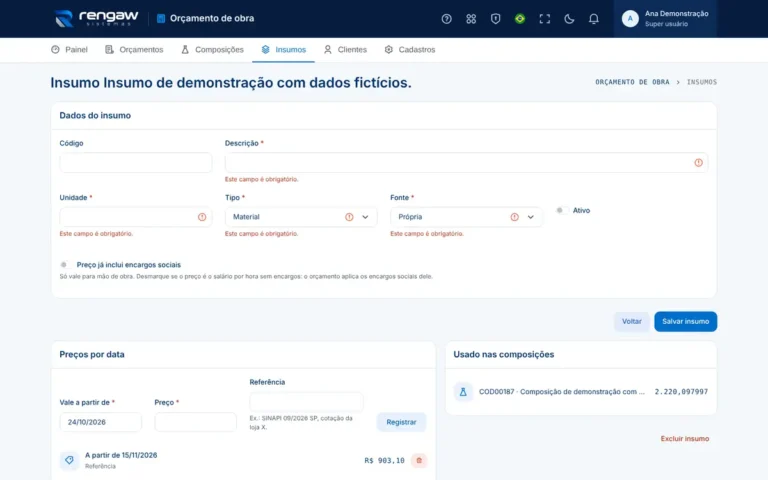Click the Salvar insumo button
The width and height of the screenshot is (768, 480).
(685, 321)
